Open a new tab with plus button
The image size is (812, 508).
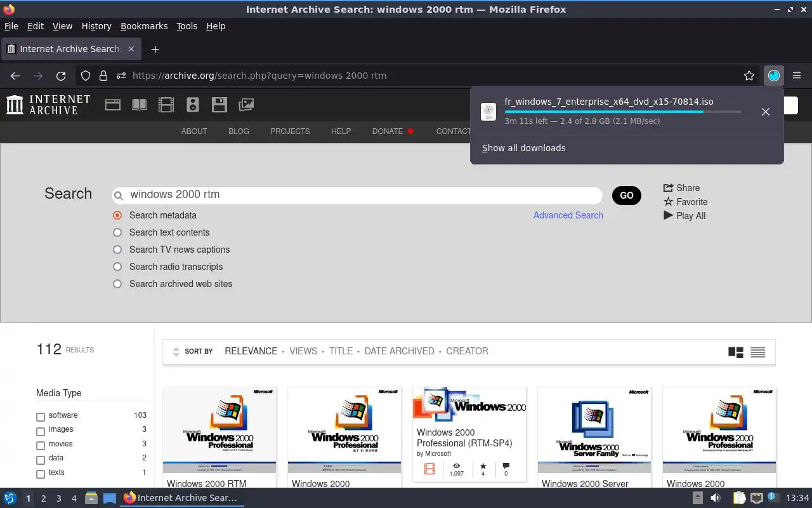155,49
